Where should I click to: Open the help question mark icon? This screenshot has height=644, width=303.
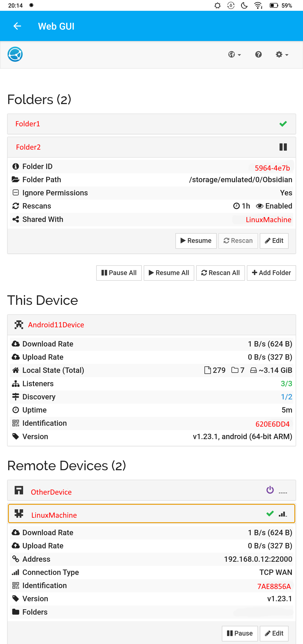tap(258, 54)
